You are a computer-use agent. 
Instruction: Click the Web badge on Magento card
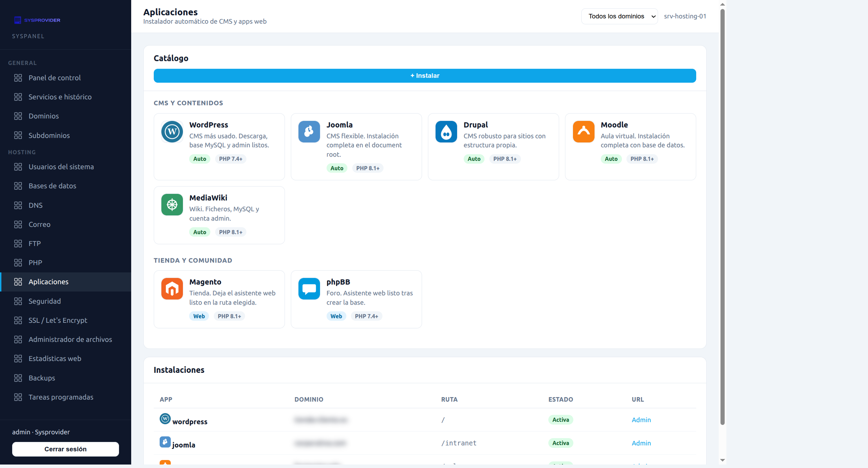199,316
